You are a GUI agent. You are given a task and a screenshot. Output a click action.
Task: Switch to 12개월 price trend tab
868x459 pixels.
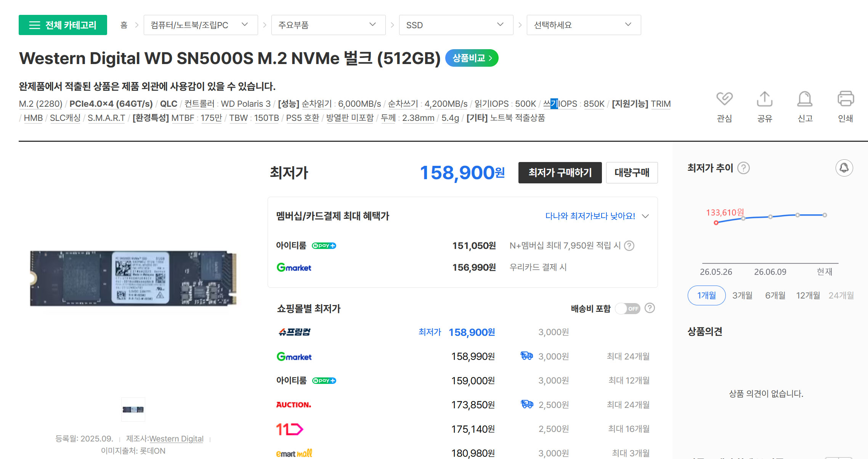[x=808, y=295]
